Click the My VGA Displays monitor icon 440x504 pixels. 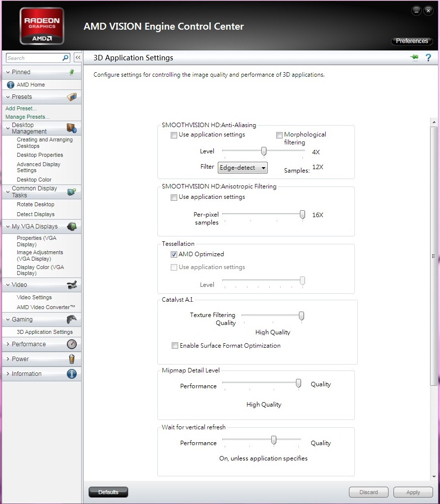[72, 227]
